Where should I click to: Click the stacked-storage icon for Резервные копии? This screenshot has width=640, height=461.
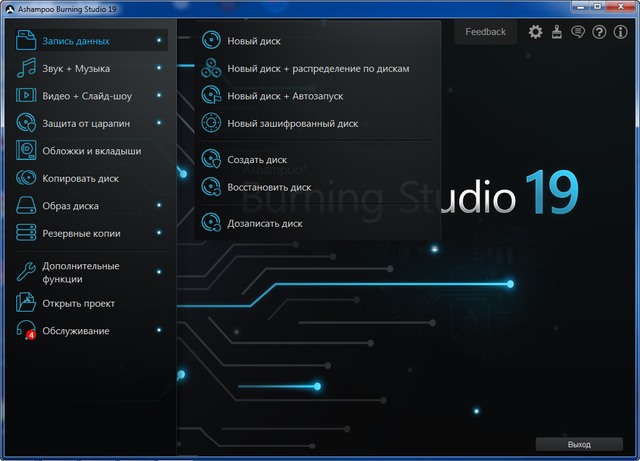(26, 233)
